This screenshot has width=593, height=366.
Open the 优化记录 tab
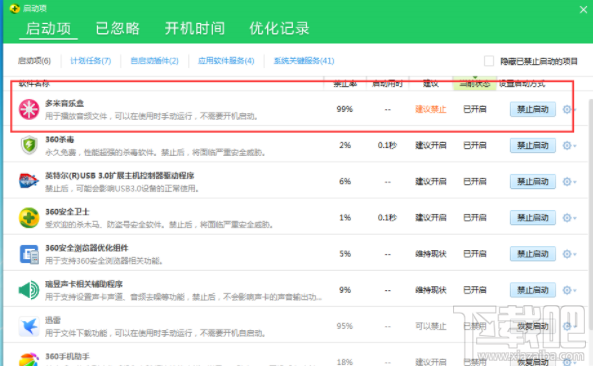279,28
